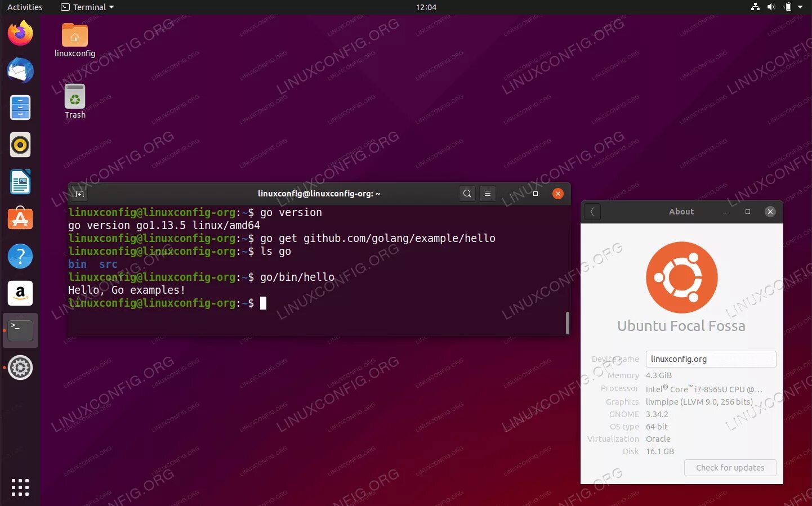Click the 'Ubuntu Focal Fossa' heading
812x506 pixels.
tap(681, 326)
